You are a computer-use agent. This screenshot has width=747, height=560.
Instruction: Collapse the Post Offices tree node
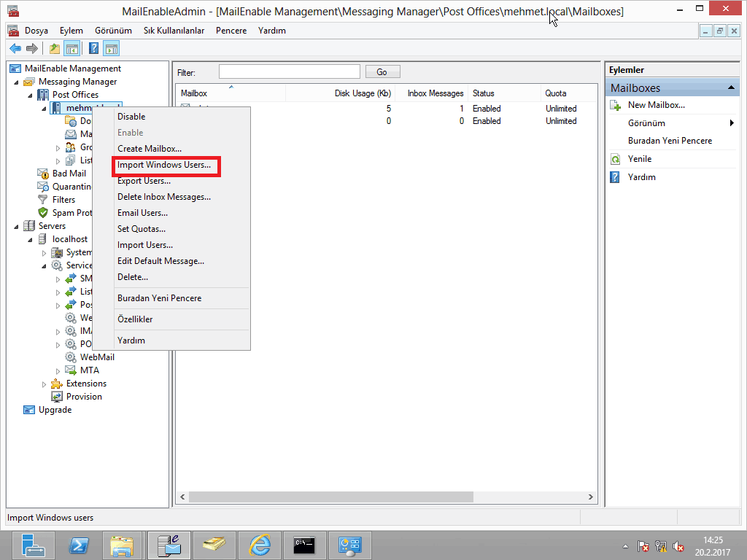tap(31, 96)
